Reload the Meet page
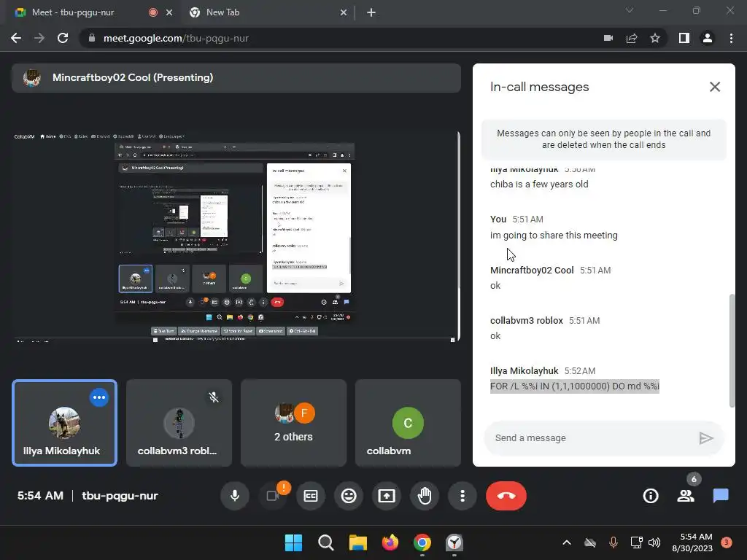Screen dimensions: 747x560 point(63,38)
